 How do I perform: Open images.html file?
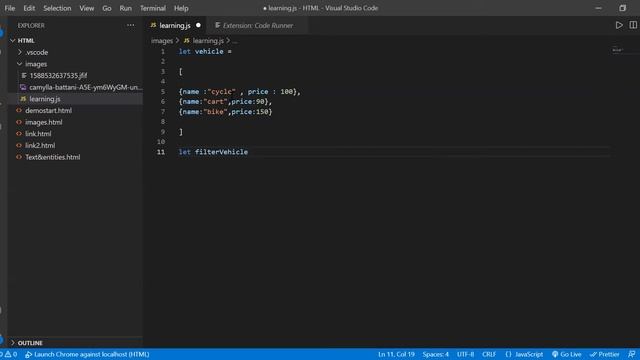[44, 122]
